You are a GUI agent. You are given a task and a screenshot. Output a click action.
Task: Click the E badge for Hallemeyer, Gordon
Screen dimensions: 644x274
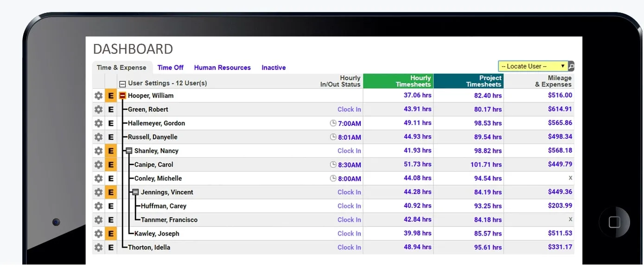click(x=111, y=124)
